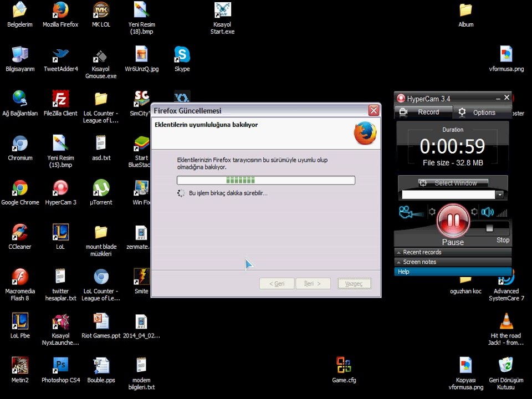The height and width of the screenshot is (399, 532).
Task: Select Yeni Resim (15).bmp file
Action: pyautogui.click(x=60, y=144)
